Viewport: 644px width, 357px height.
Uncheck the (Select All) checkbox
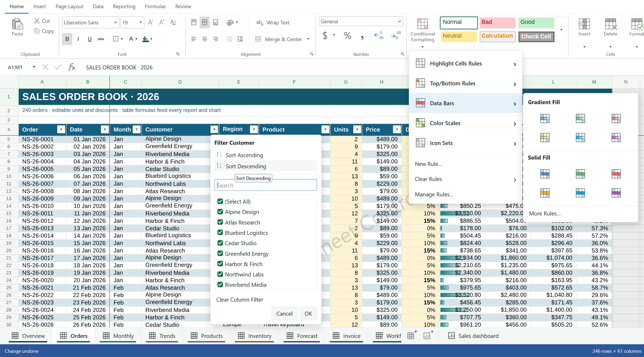(220, 201)
